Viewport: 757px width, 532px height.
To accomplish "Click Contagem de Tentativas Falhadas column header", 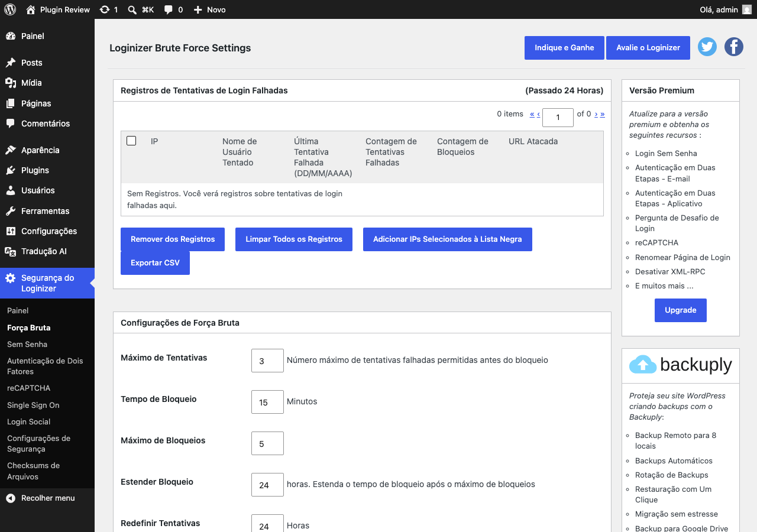I will point(391,152).
